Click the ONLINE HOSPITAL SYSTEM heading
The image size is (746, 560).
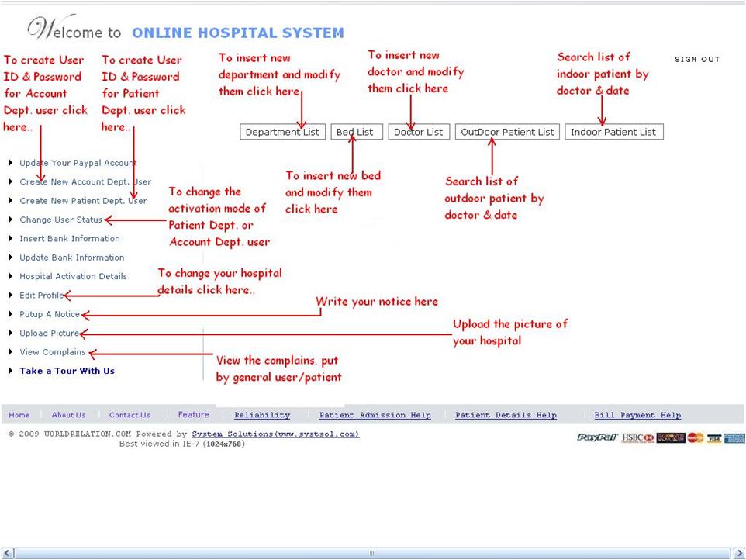pos(237,33)
